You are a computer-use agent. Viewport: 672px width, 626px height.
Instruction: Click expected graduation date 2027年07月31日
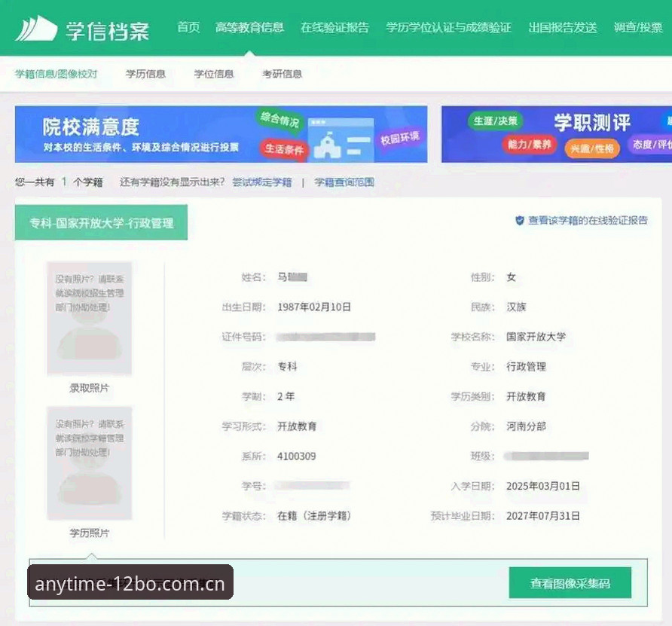tap(543, 515)
